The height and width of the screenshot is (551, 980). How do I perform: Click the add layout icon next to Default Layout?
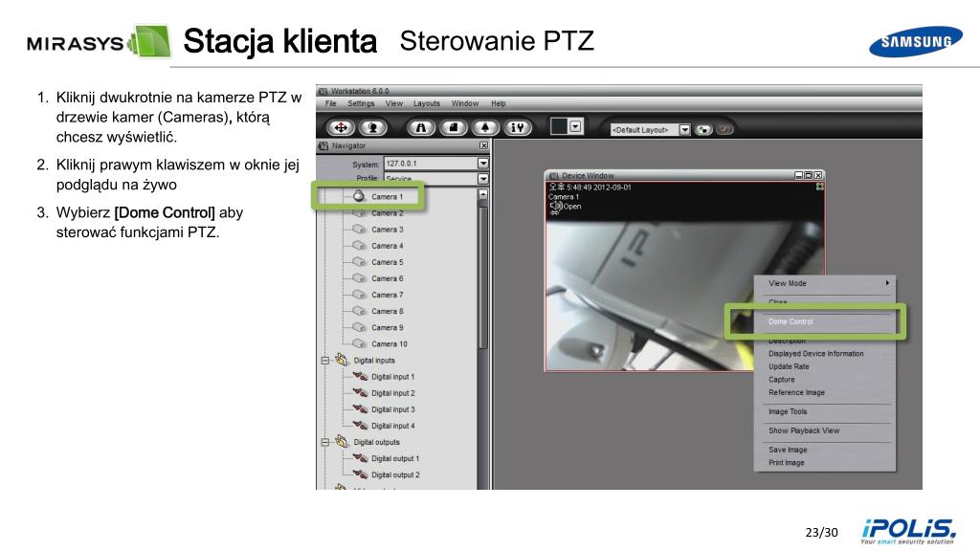coord(703,130)
